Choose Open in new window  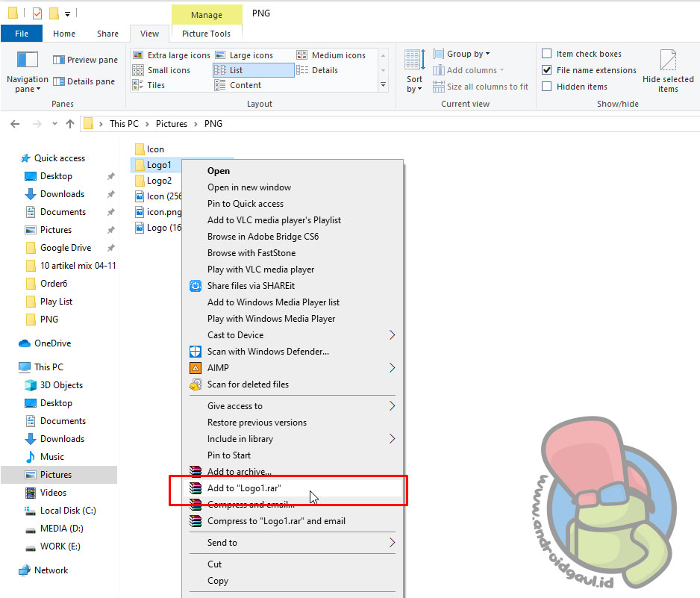(x=293, y=187)
